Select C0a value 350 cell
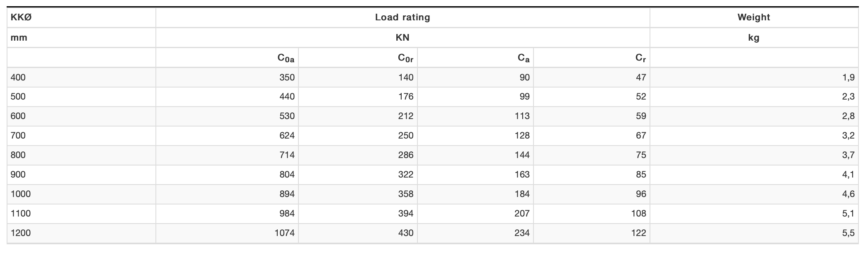The width and height of the screenshot is (868, 253). 227,77
